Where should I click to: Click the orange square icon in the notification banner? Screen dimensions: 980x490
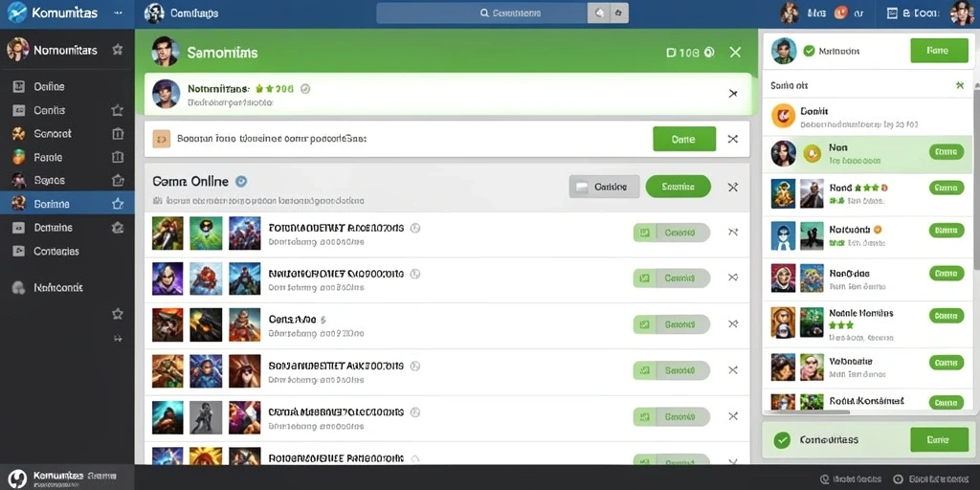[x=161, y=138]
